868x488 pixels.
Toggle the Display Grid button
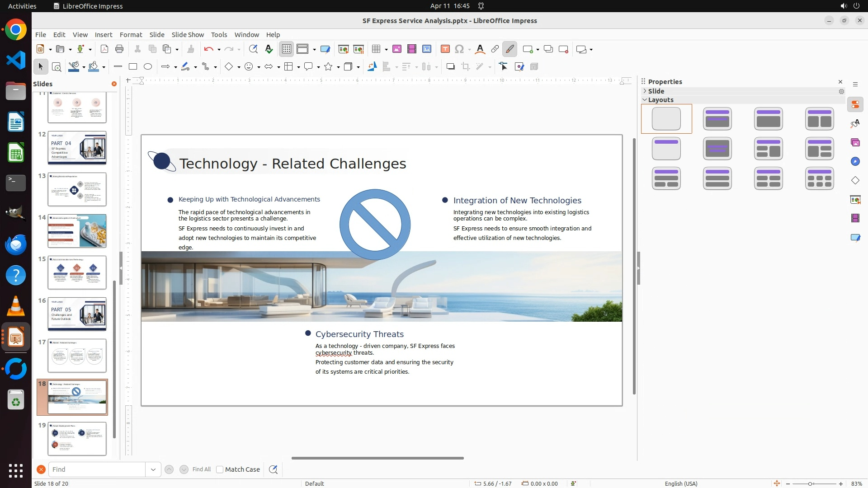(x=287, y=49)
